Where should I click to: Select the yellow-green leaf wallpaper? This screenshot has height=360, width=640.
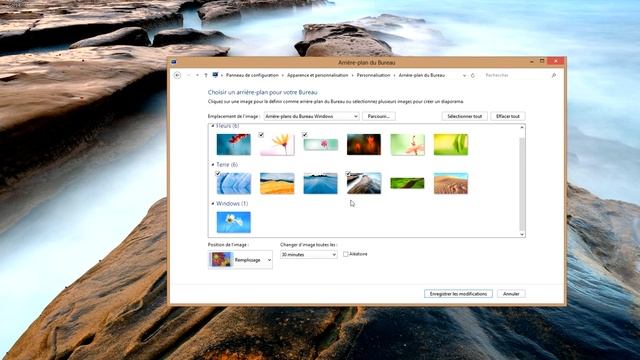pos(451,144)
